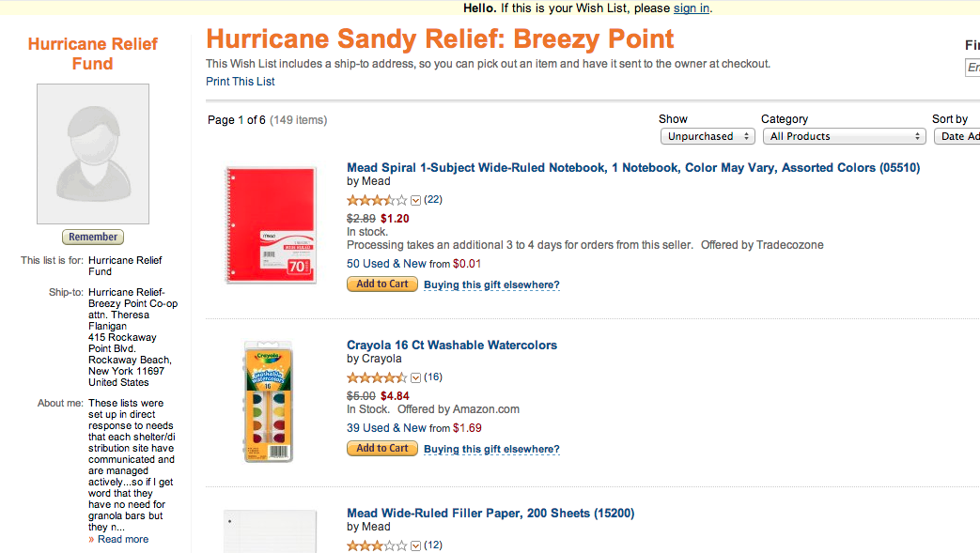
Task: Click 50 Used & New offers link
Action: click(x=386, y=264)
